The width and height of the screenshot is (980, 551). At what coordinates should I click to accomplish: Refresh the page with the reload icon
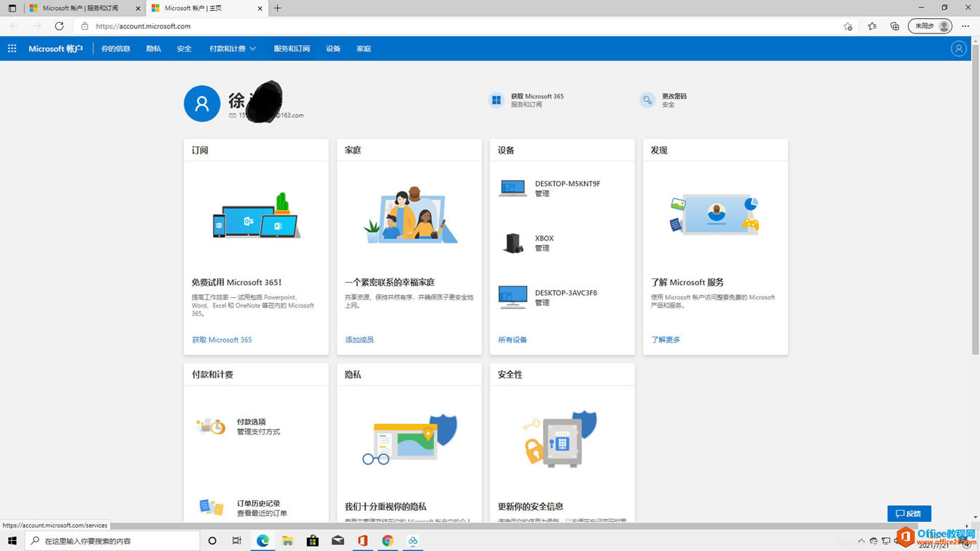pyautogui.click(x=59, y=26)
